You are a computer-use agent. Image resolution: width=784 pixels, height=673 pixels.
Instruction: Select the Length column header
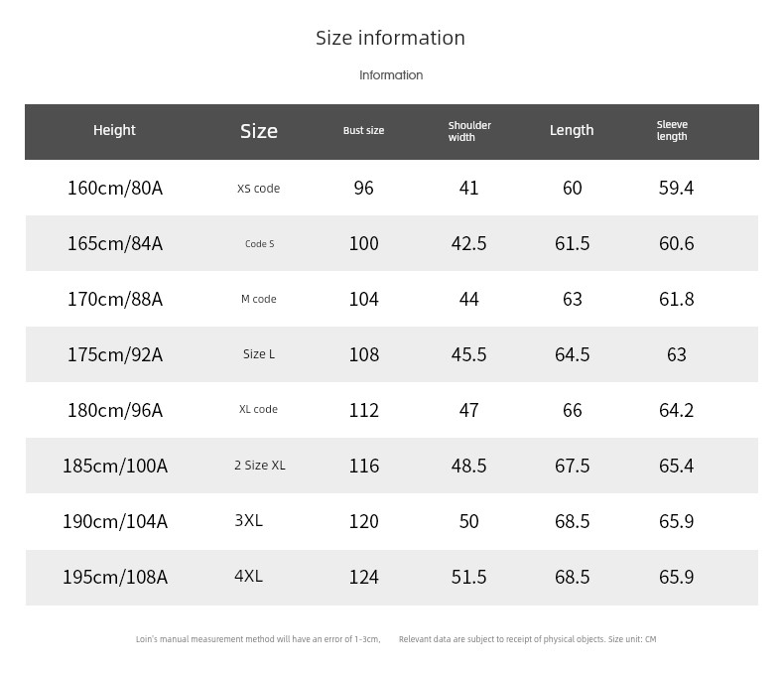572,130
